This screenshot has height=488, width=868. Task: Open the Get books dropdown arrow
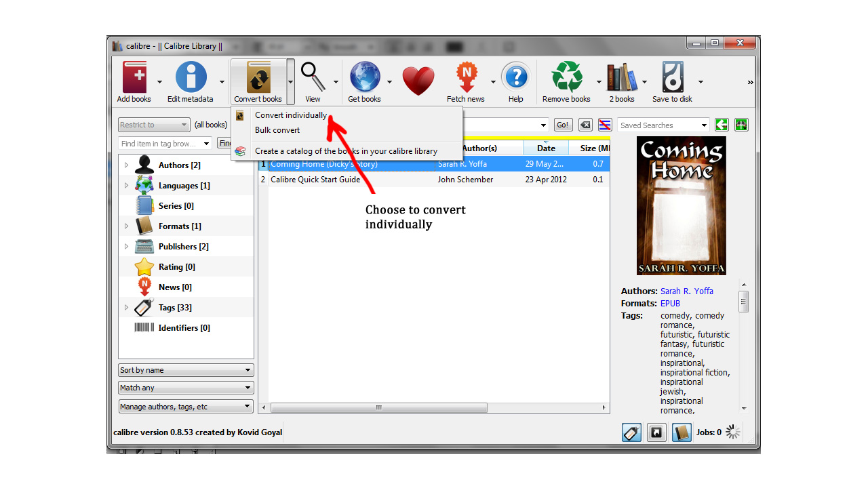389,82
